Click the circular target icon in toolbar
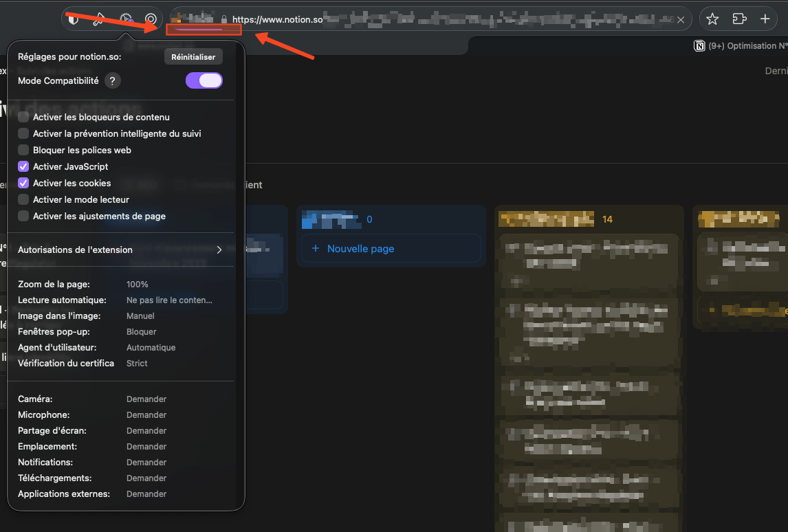The height and width of the screenshot is (532, 788). click(151, 19)
